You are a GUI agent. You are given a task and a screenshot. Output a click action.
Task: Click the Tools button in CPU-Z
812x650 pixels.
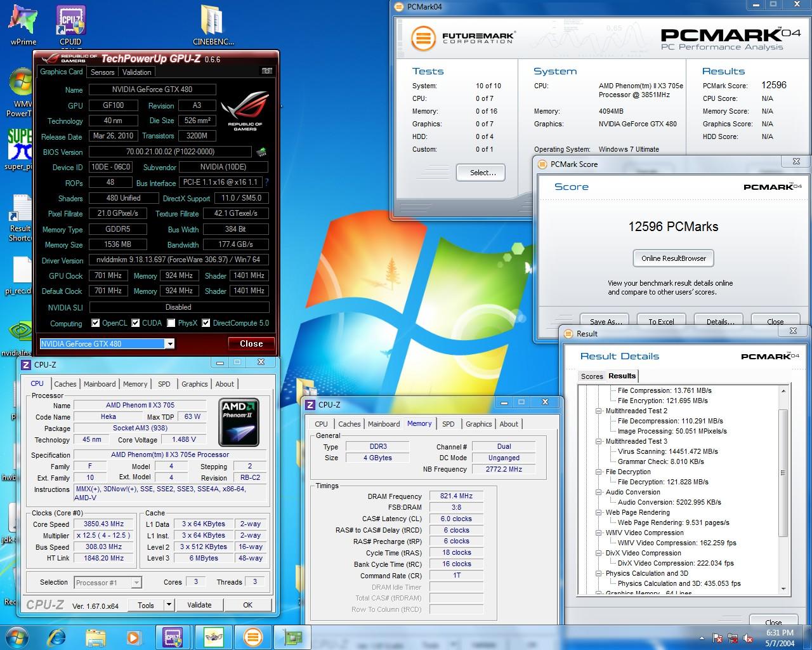(146, 605)
